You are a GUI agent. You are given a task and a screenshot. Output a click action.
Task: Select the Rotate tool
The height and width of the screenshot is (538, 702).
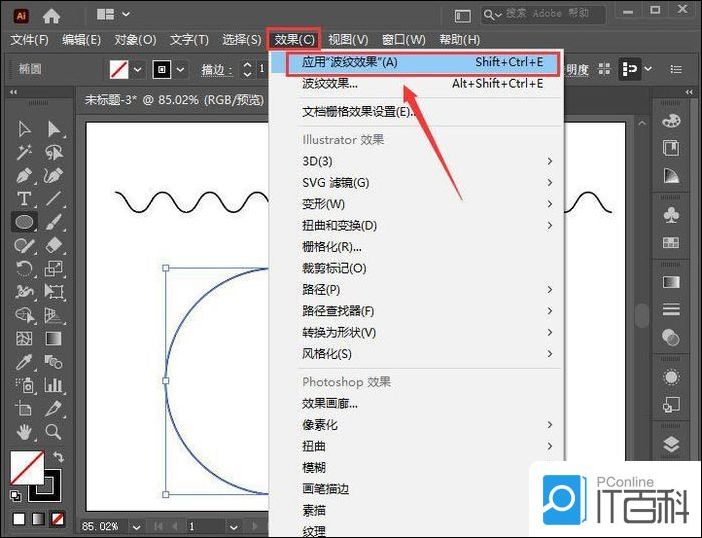pyautogui.click(x=24, y=269)
